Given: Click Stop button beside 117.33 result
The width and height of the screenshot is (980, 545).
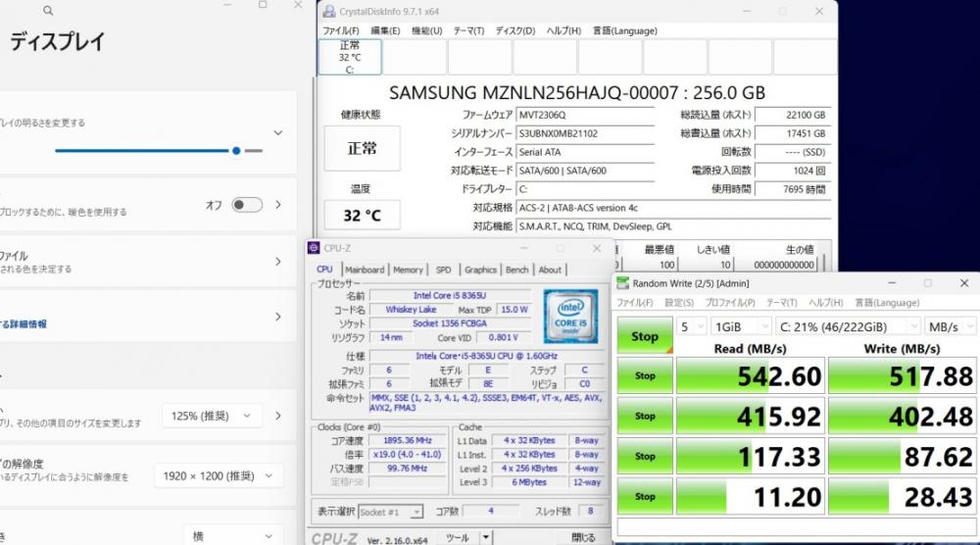Looking at the screenshot, I should pyautogui.click(x=645, y=456).
